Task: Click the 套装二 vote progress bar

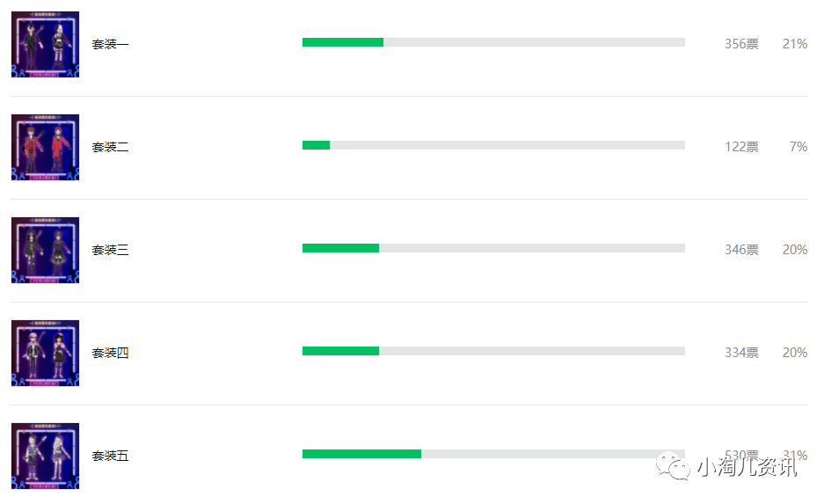Action: pos(493,146)
